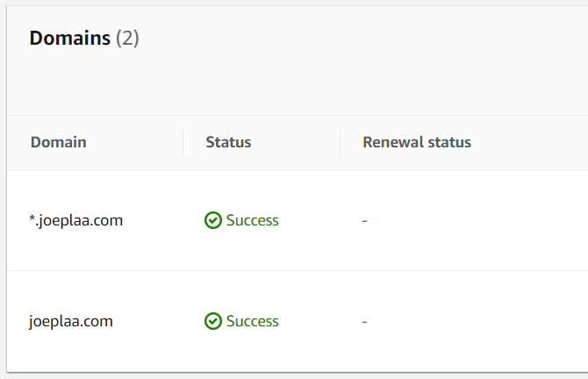Click the Status column header
The width and height of the screenshot is (588, 379).
point(228,142)
